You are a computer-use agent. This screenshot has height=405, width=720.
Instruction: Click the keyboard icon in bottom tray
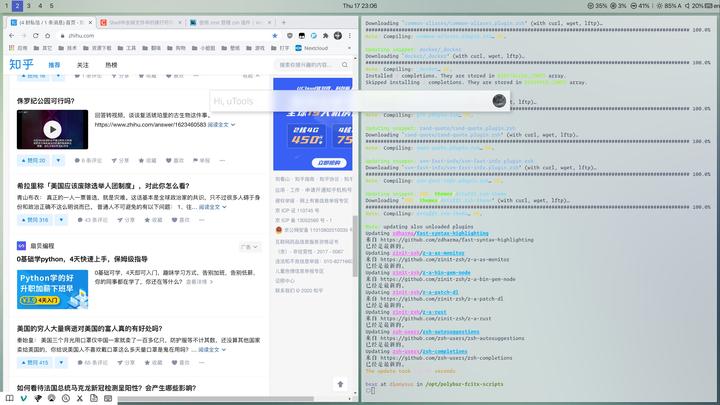click(x=108, y=398)
